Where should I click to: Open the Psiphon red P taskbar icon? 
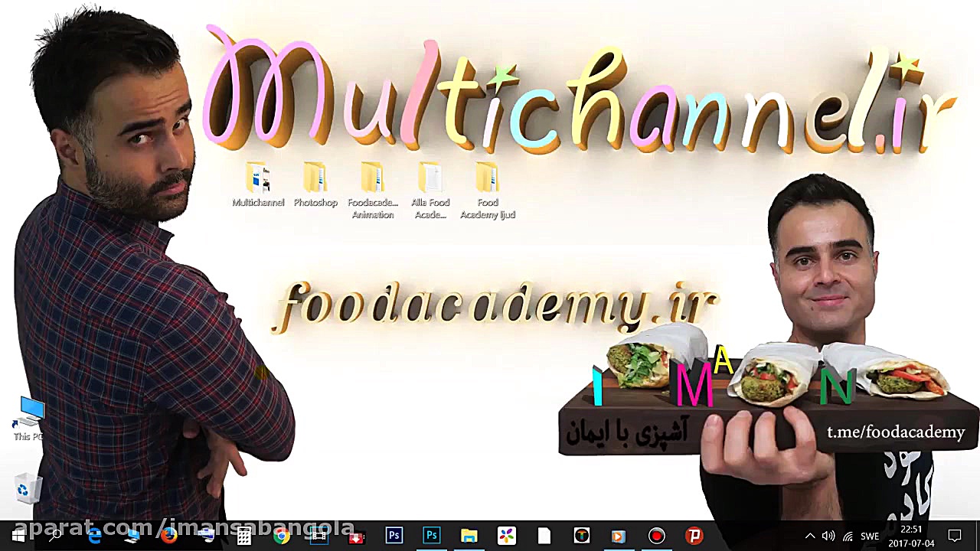(x=694, y=536)
